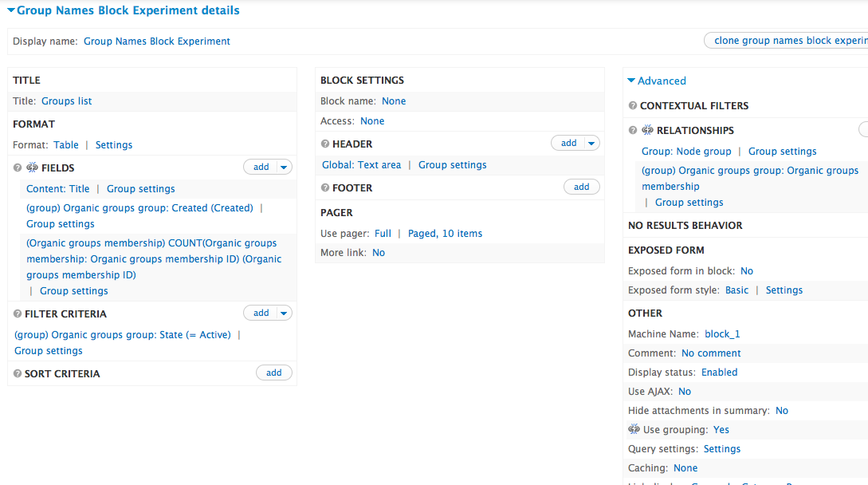
Task: Click the help icon beside Fields heading
Action: click(x=18, y=168)
